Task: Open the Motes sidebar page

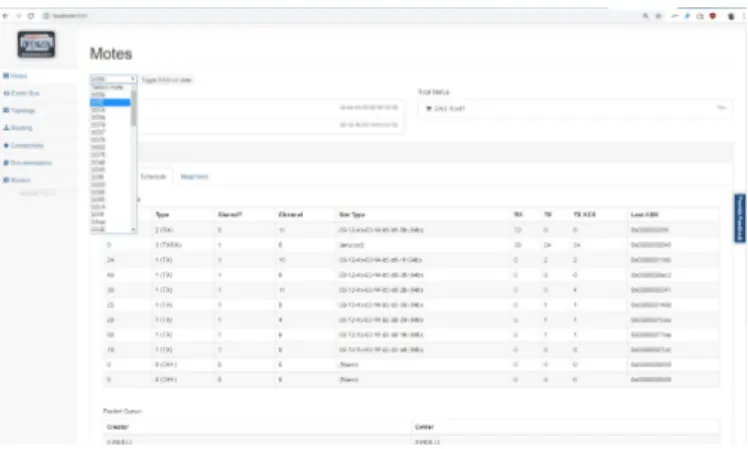Action: tap(15, 76)
